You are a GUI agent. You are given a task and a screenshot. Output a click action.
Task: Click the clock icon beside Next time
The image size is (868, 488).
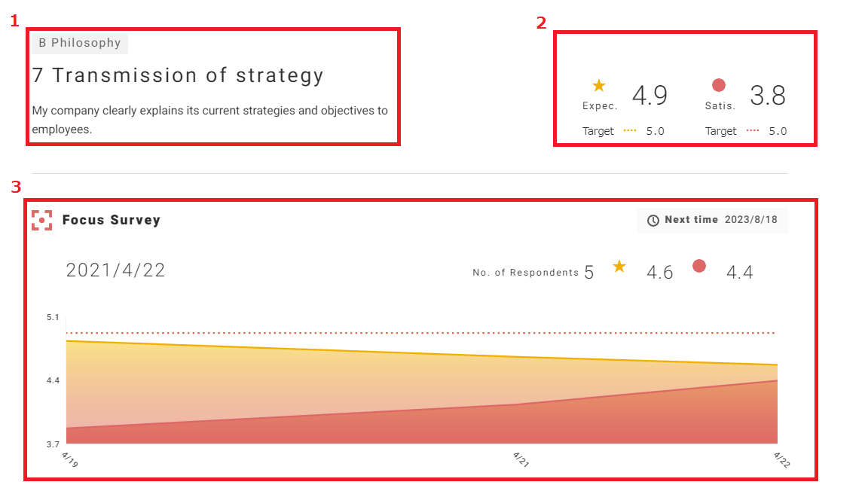pyautogui.click(x=653, y=220)
